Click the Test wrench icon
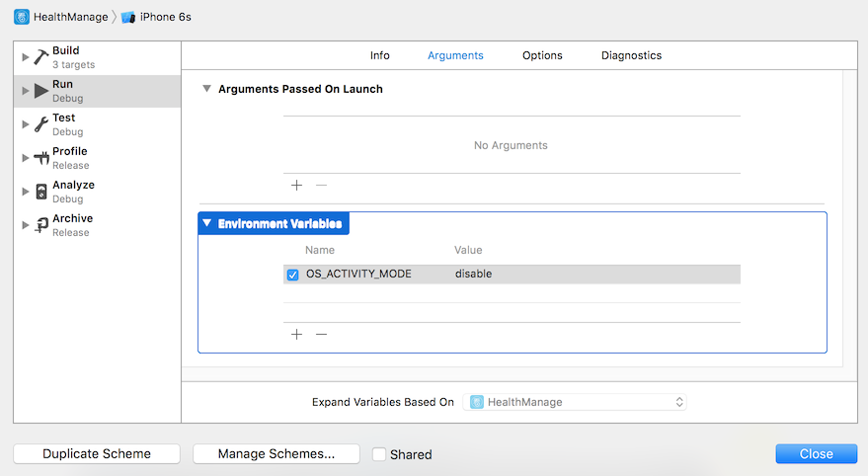The width and height of the screenshot is (868, 476). pyautogui.click(x=40, y=124)
